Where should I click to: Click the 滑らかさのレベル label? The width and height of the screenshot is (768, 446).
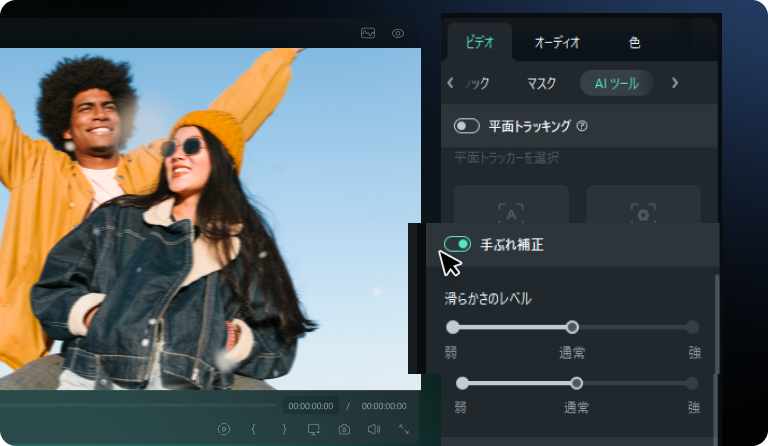[488, 299]
